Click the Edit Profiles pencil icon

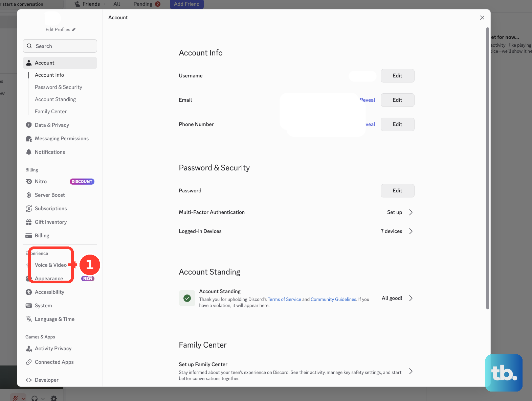(x=74, y=29)
